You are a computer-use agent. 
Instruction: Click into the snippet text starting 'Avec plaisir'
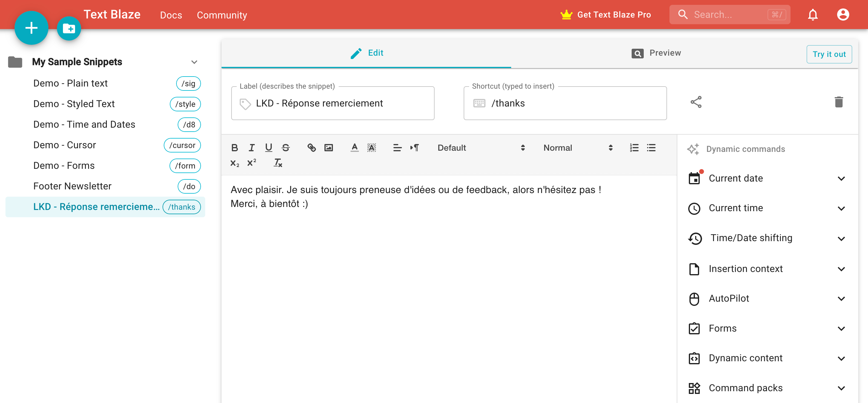(416, 190)
